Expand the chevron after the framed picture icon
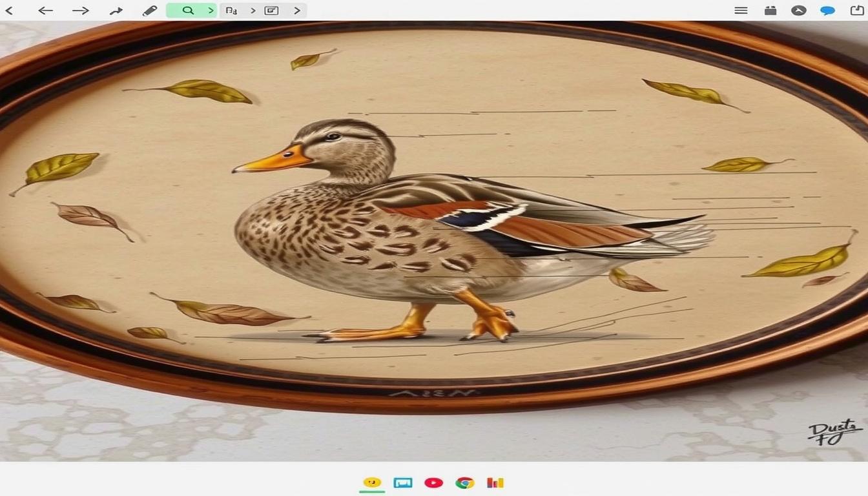Screen dimensions: 868x496 tap(297, 10)
